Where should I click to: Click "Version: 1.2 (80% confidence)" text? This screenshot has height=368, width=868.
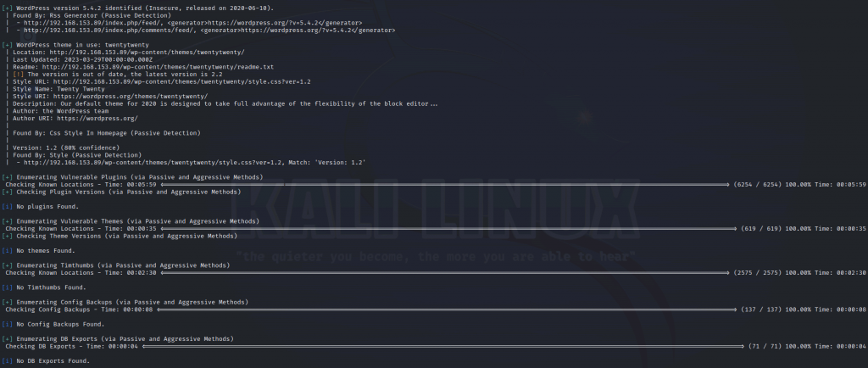pos(66,148)
